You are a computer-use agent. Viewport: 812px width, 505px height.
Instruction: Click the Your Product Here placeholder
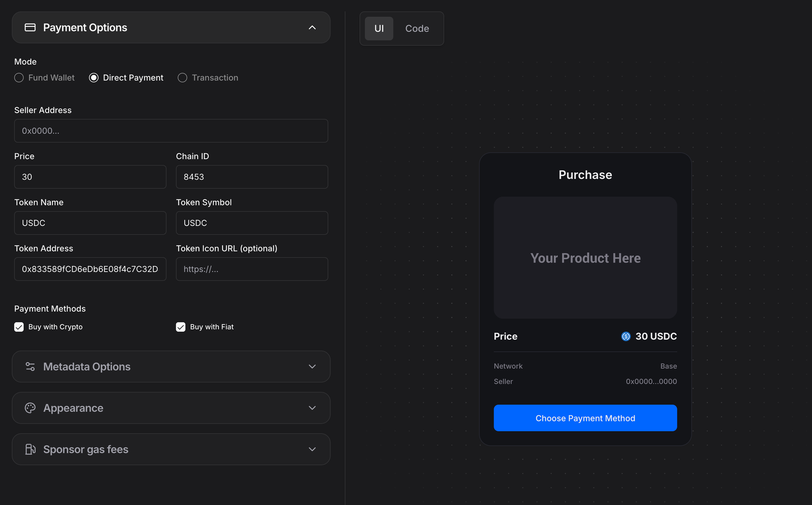click(x=585, y=258)
